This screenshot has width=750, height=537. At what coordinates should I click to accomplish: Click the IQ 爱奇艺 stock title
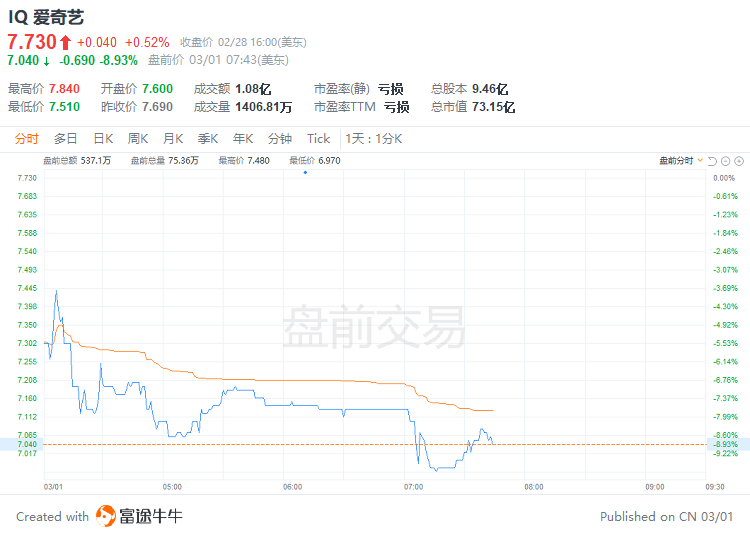46,17
